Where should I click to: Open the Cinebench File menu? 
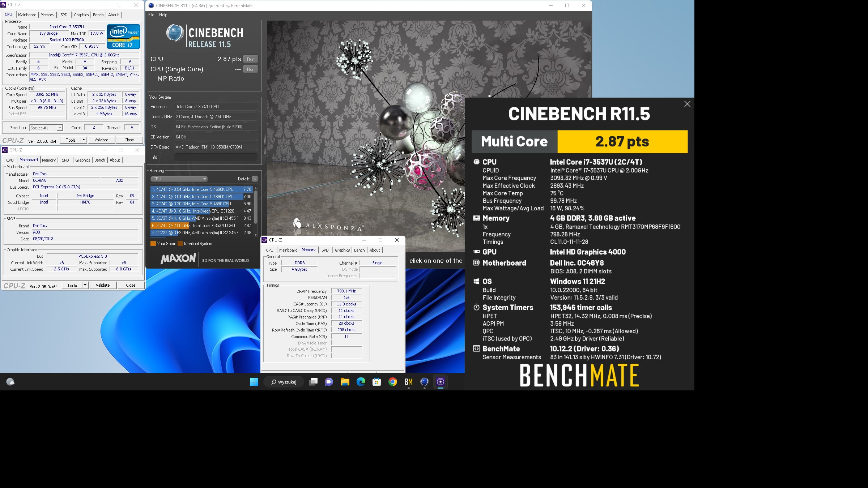(151, 15)
